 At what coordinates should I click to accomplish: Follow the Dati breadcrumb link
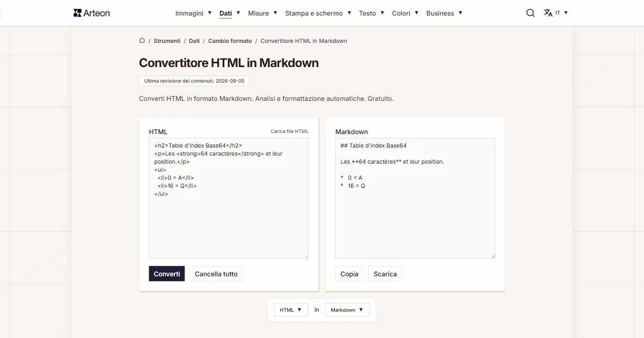coord(194,41)
